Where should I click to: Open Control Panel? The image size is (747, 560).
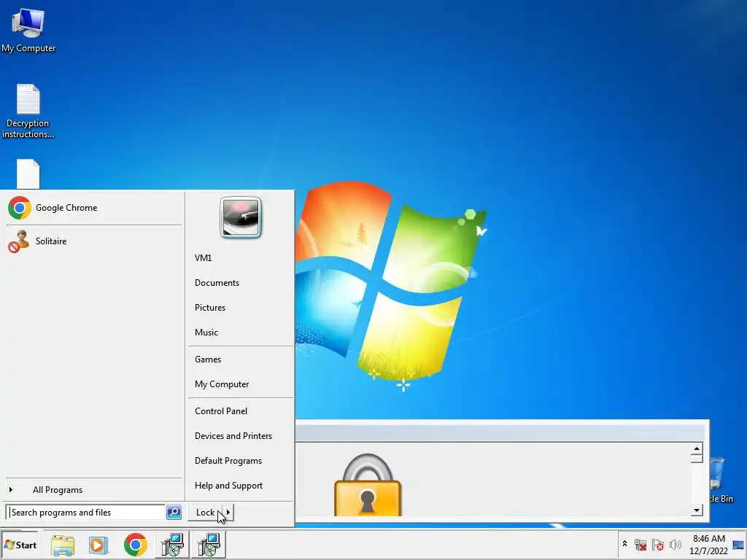221,411
